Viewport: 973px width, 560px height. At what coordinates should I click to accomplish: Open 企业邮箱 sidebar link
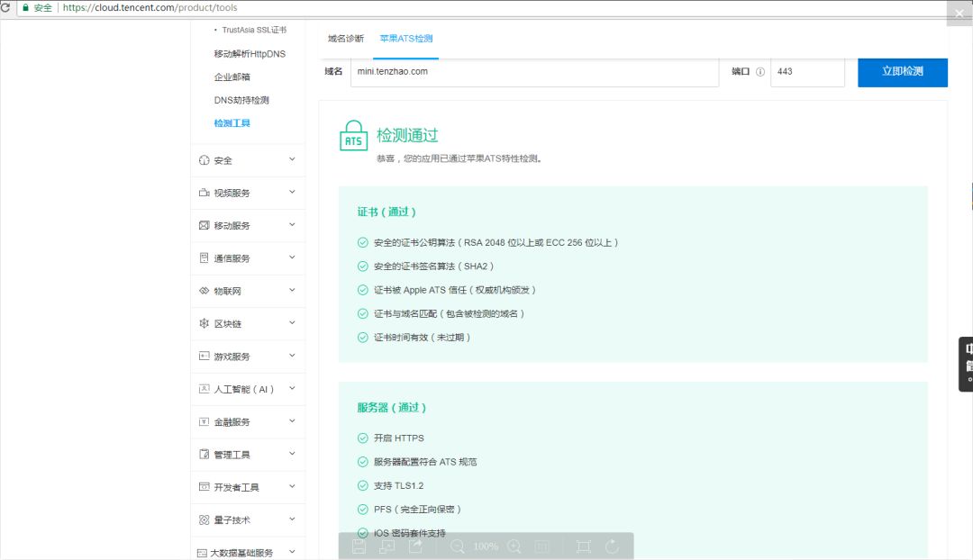pyautogui.click(x=232, y=77)
